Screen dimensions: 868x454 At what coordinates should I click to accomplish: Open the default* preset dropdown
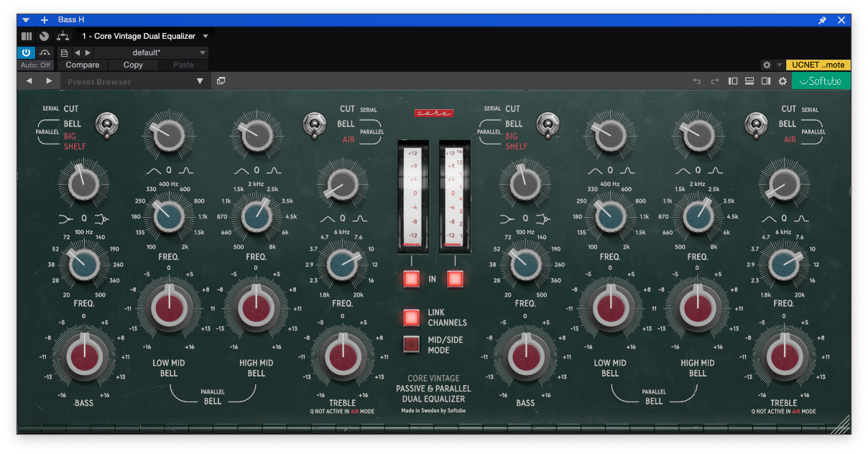tap(151, 52)
